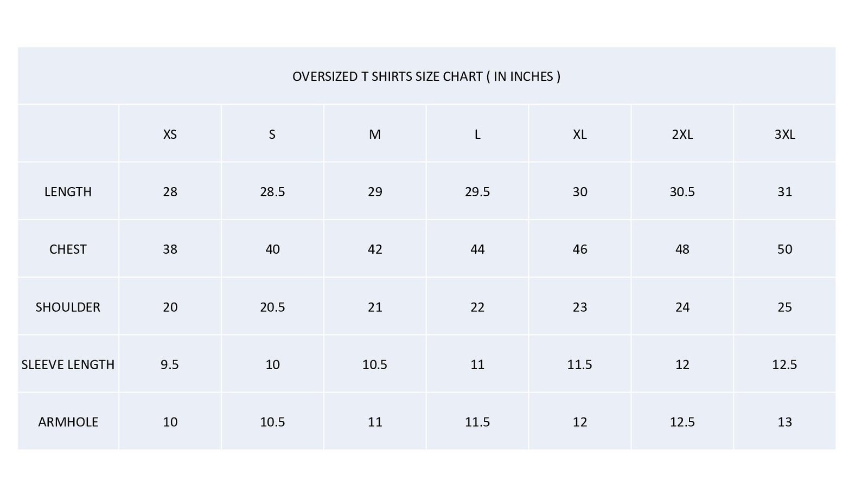The height and width of the screenshot is (488, 868).
Task: Click sleeve length 10.5 under M
Action: point(375,365)
